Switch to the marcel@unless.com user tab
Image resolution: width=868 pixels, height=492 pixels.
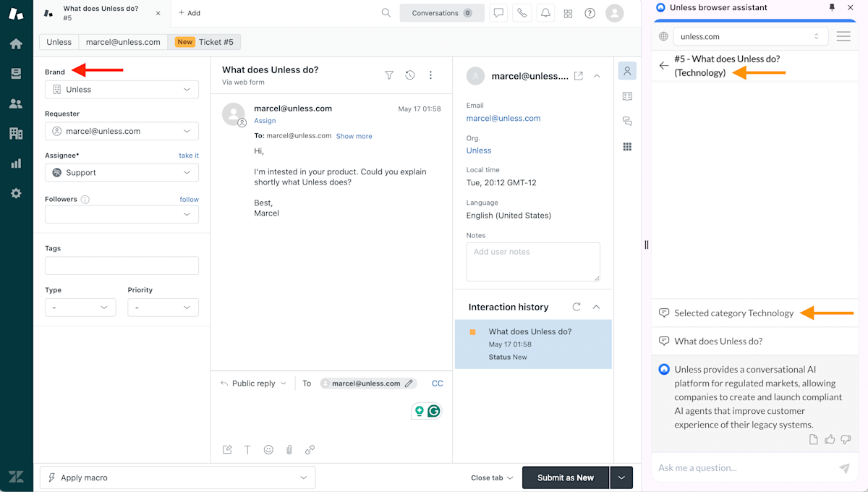point(123,42)
